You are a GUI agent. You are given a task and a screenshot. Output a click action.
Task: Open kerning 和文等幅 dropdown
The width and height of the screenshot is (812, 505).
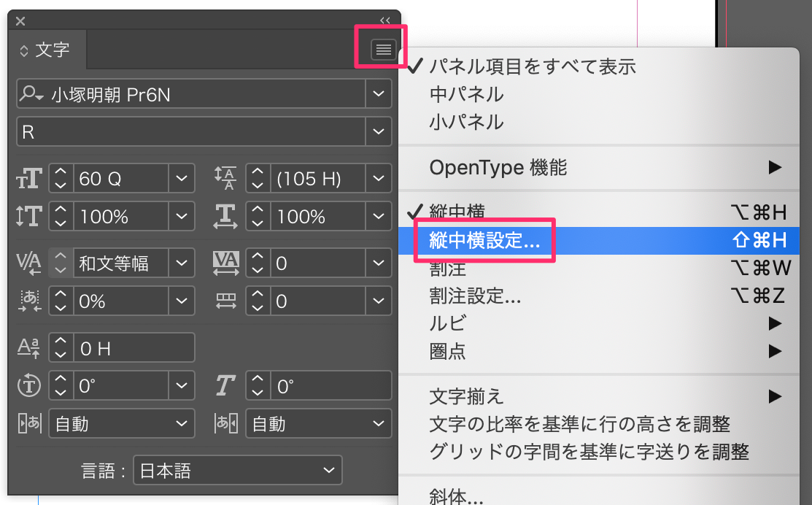181,263
